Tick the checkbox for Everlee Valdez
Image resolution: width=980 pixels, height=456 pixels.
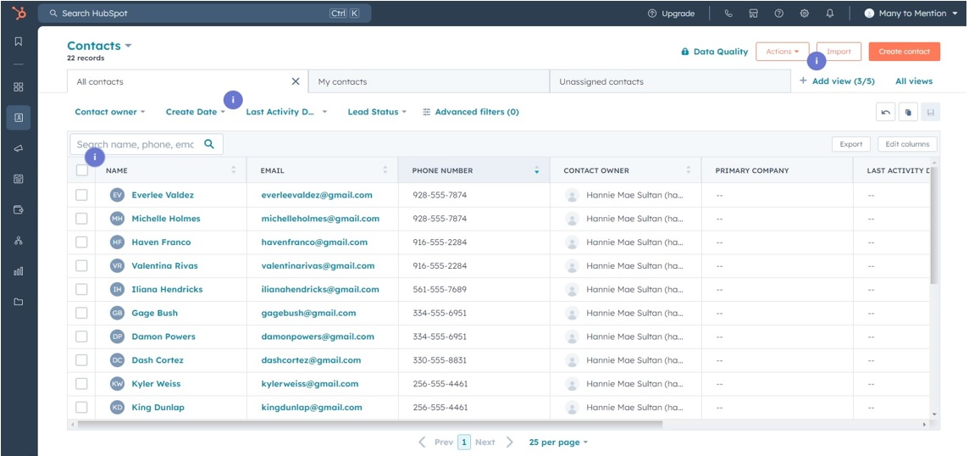click(x=81, y=195)
